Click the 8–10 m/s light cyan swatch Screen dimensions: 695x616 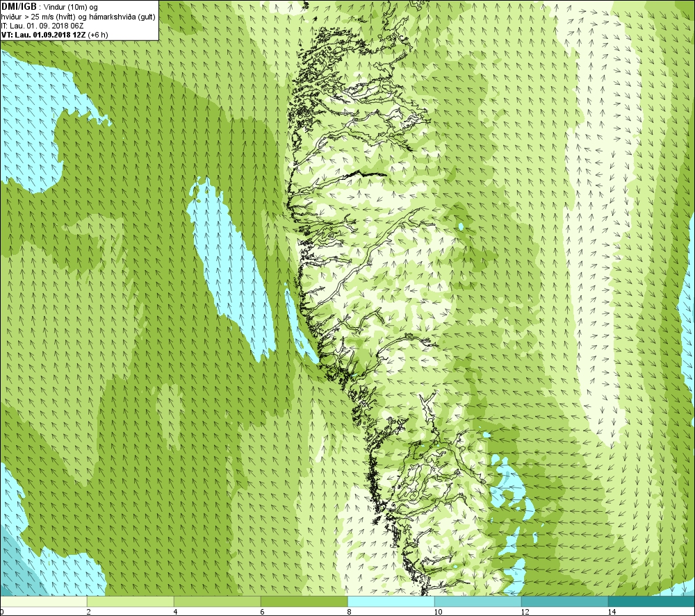391,601
